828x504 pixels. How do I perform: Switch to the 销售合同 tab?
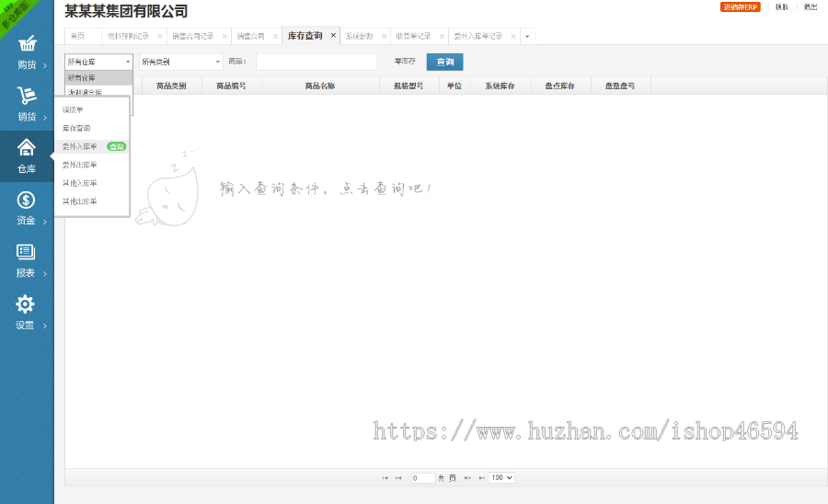(x=250, y=37)
